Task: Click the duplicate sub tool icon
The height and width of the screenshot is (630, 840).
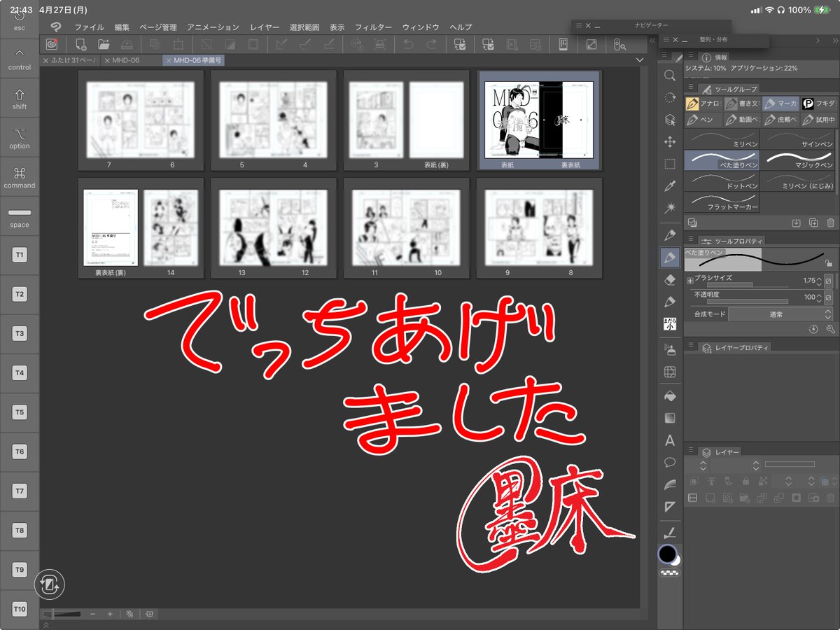Action: (x=813, y=223)
